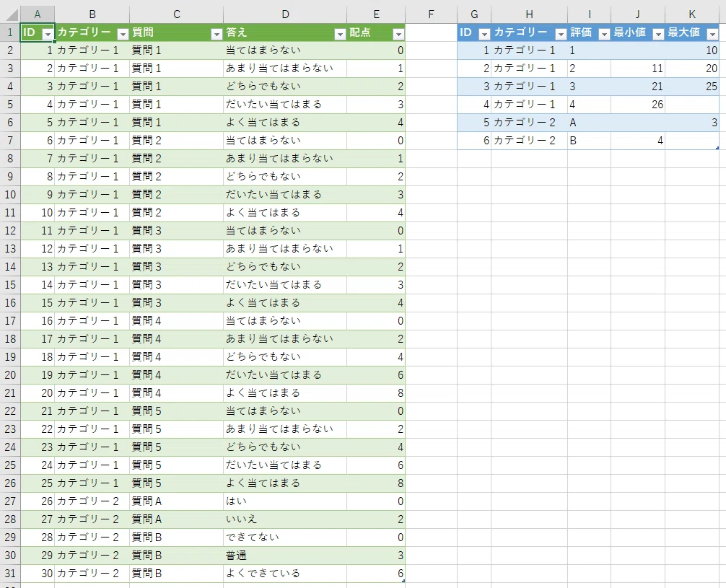The height and width of the screenshot is (588, 726).
Task: Select column A header
Action: click(38, 14)
